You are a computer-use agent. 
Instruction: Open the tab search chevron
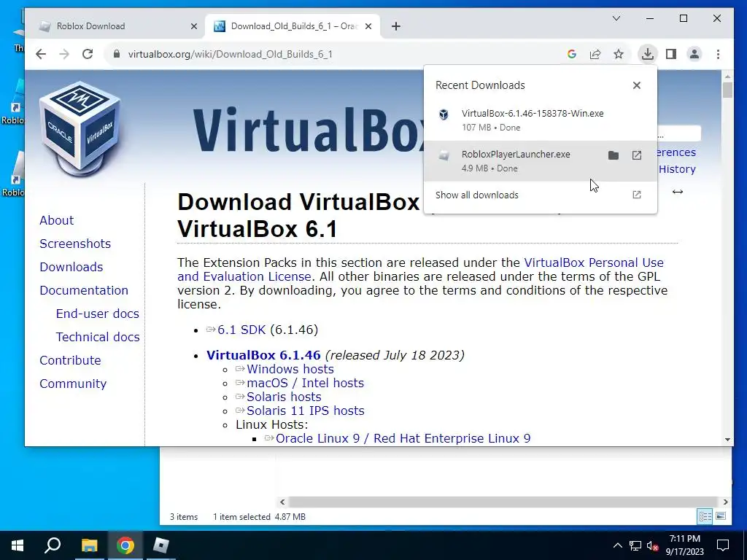pos(616,18)
